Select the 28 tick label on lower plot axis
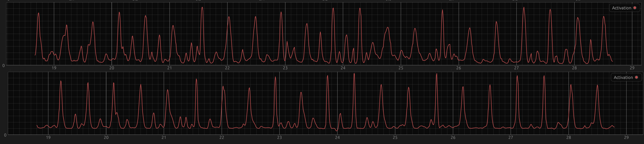The height and width of the screenshot is (144, 644). [x=568, y=138]
